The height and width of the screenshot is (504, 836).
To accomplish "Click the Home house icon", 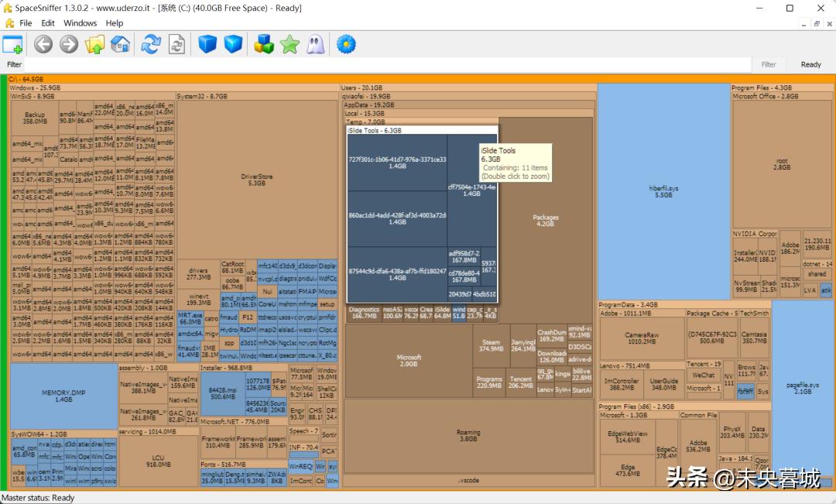I will [120, 45].
